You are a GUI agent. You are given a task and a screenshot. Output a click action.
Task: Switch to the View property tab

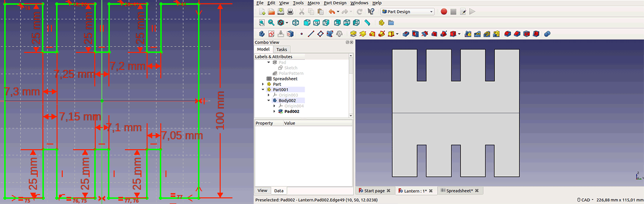click(x=263, y=191)
